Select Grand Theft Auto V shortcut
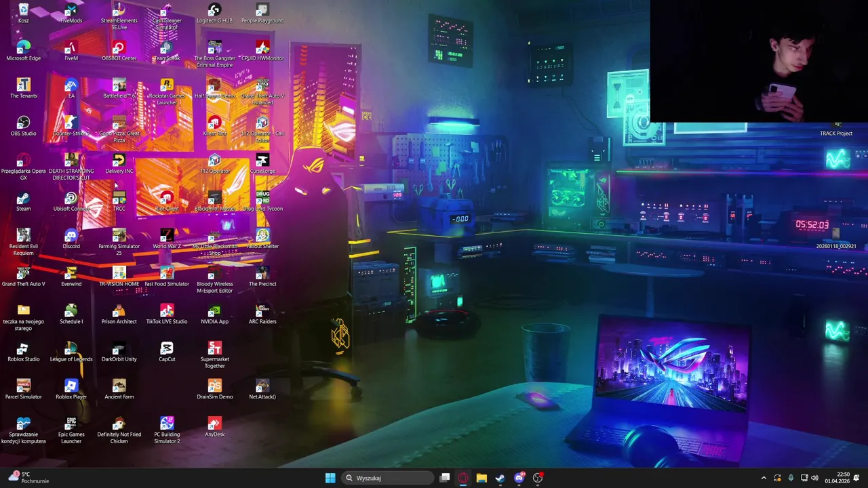This screenshot has height=488, width=868. pyautogui.click(x=24, y=277)
